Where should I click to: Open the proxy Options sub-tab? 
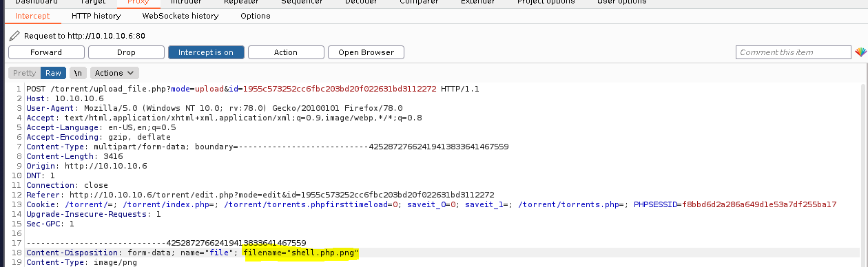pyautogui.click(x=256, y=16)
